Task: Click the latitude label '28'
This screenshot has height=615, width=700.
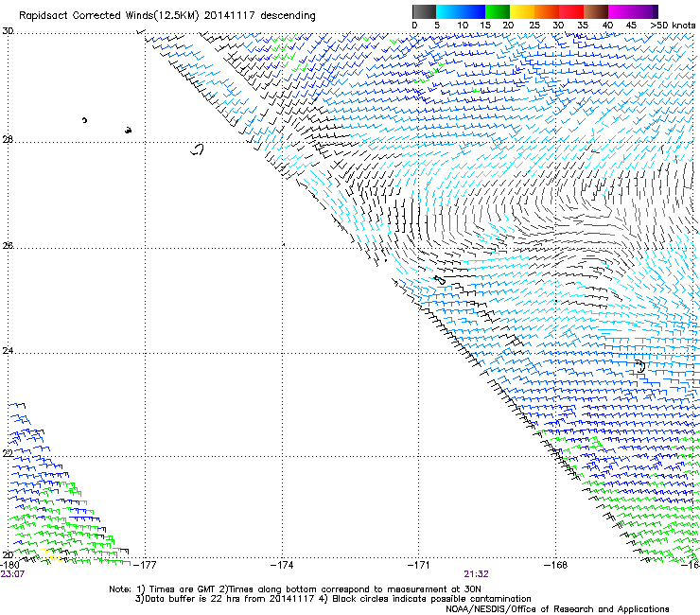Action: [8, 139]
